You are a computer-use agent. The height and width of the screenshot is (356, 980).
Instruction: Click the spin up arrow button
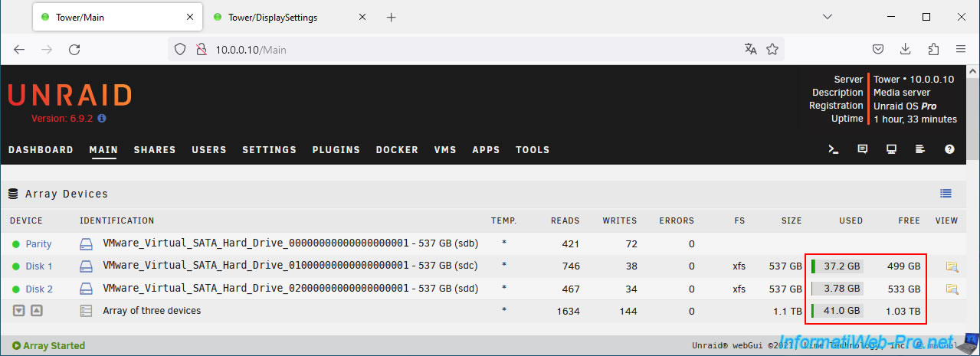tap(36, 311)
